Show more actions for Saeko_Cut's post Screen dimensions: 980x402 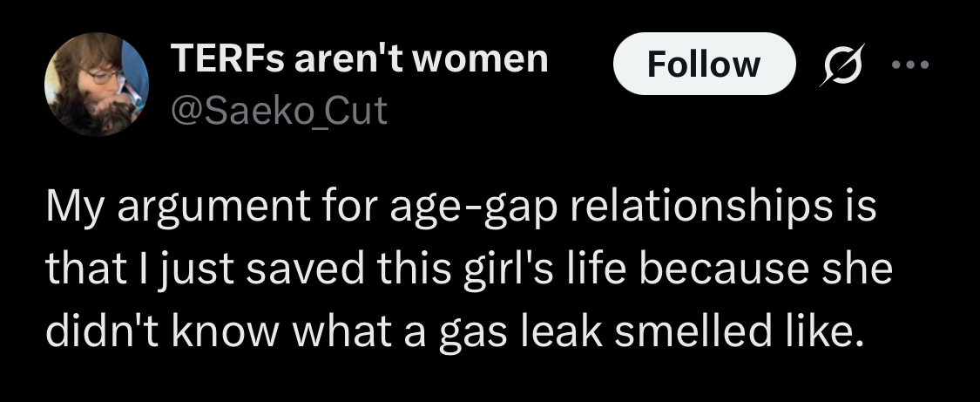910,65
